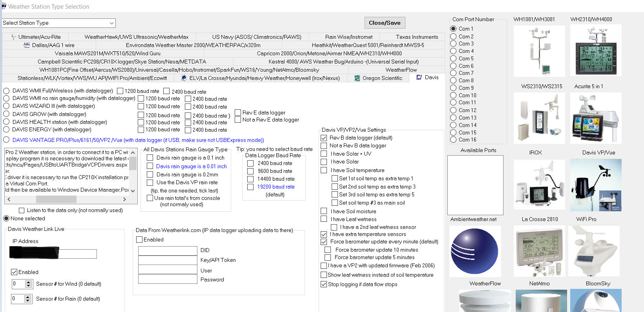The image size is (644, 312).
Task: Click the Password input field
Action: point(168,279)
